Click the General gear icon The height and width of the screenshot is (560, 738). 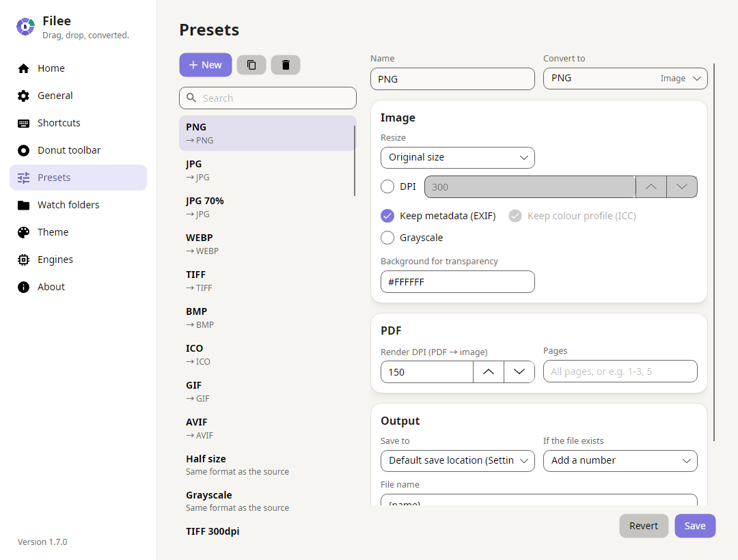click(x=23, y=96)
